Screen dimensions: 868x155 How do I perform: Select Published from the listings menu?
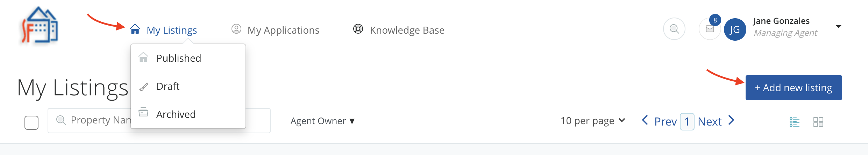coord(179,58)
